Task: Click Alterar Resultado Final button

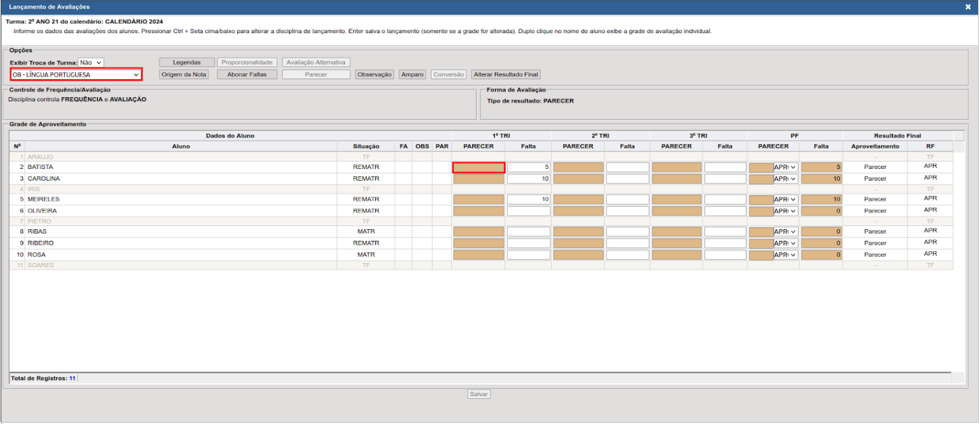Action: tap(506, 74)
